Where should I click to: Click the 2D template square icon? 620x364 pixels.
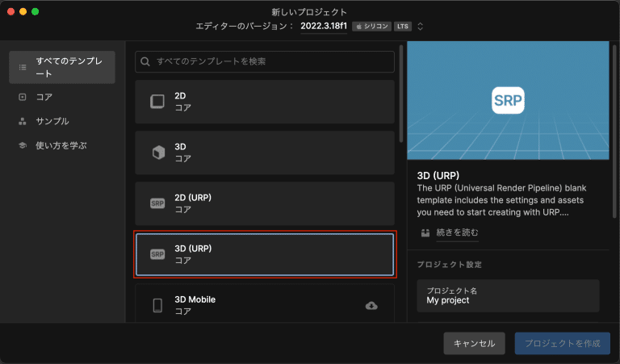coord(157,102)
